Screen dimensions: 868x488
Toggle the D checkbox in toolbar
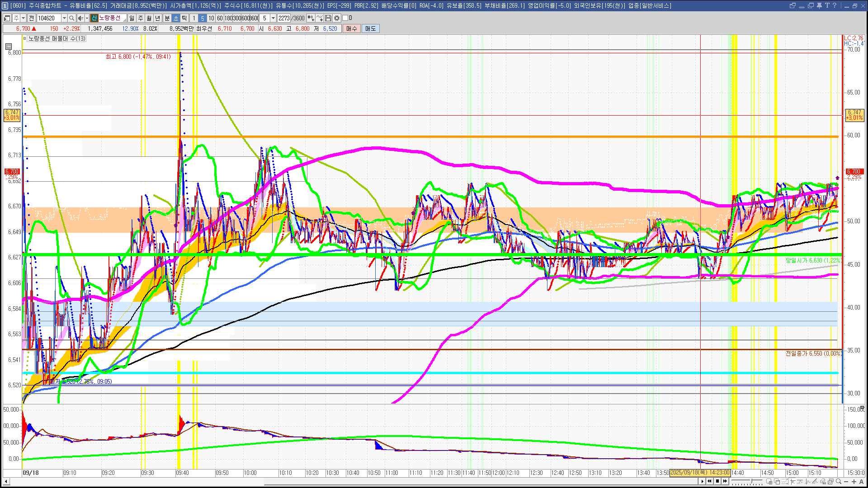pyautogui.click(x=345, y=18)
